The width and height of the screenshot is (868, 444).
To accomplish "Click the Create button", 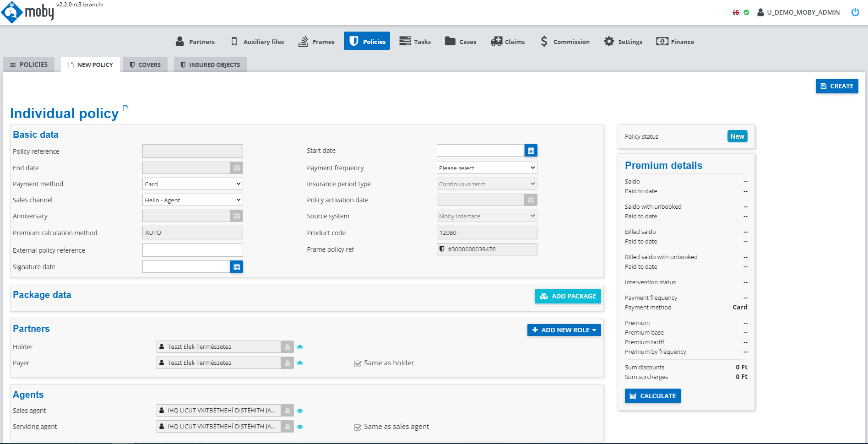I will 836,86.
